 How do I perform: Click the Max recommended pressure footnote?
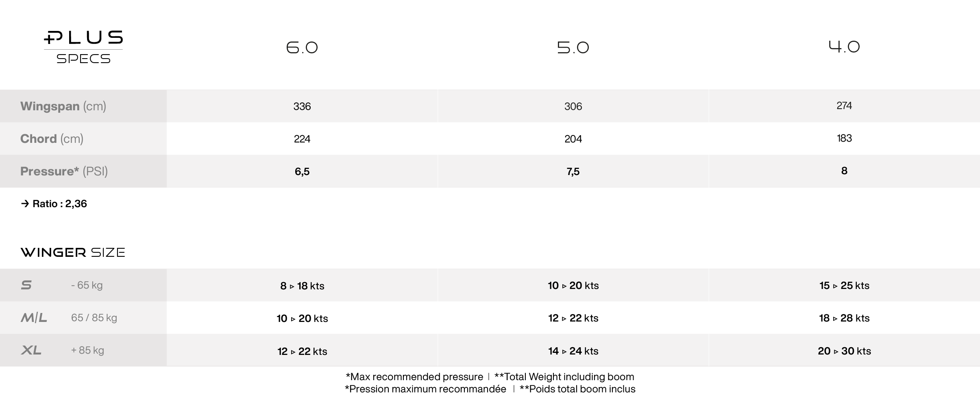click(x=414, y=376)
